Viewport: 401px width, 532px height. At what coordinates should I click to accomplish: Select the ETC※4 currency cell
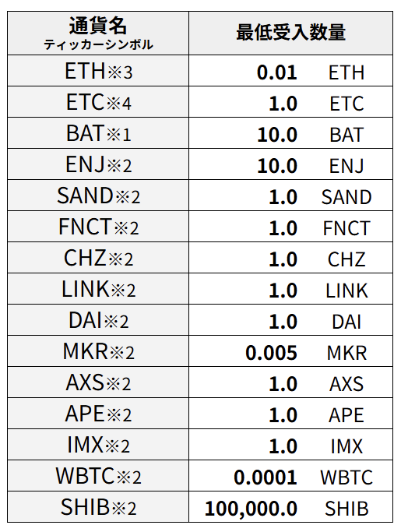click(98, 102)
